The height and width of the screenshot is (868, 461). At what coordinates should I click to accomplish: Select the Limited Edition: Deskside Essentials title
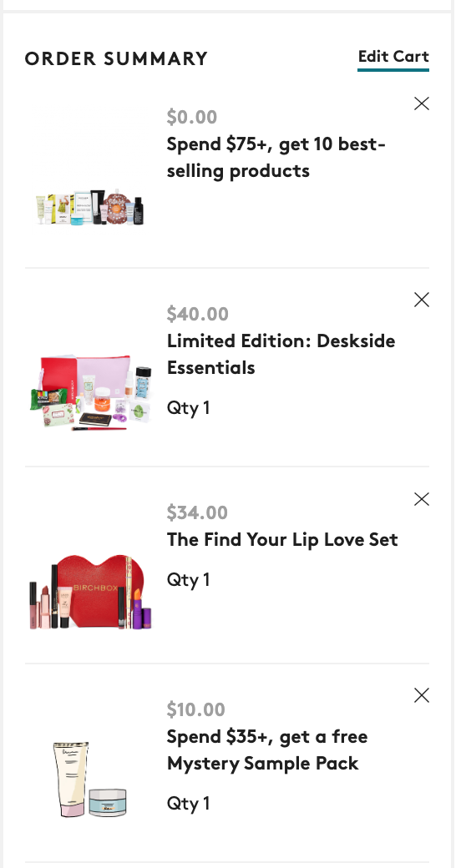tap(281, 354)
